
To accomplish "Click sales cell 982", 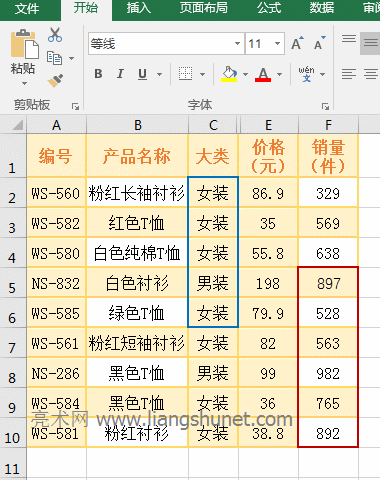I will (x=328, y=373).
